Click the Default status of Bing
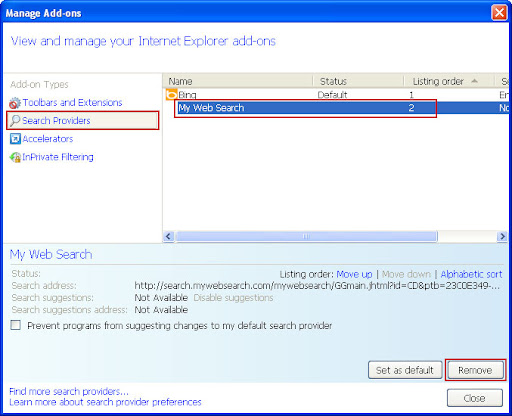 332,95
